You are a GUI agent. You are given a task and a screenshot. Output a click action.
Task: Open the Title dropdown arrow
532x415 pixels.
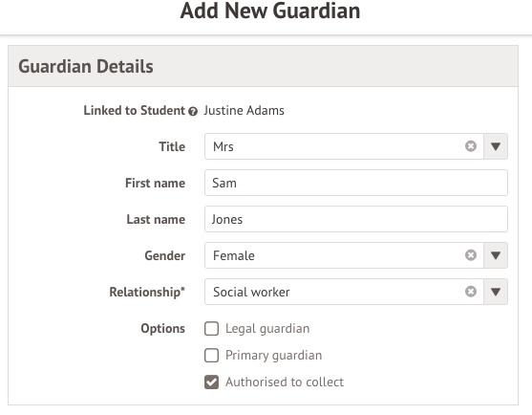tap(496, 146)
